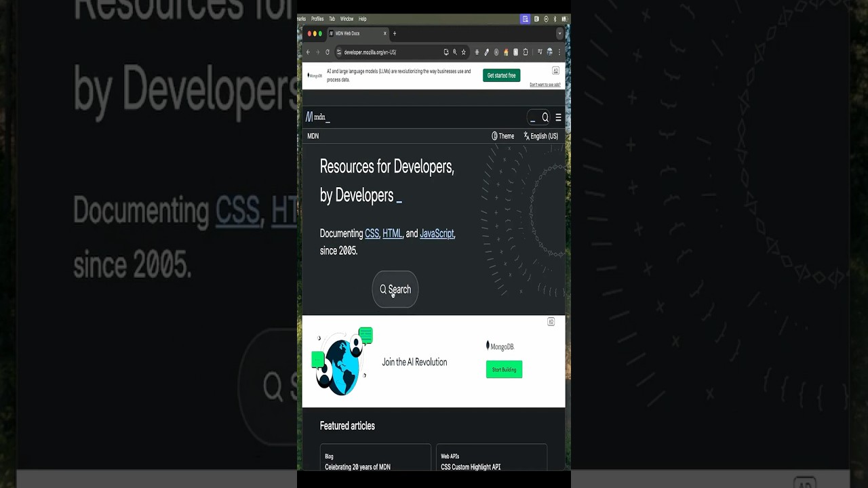
Task: Click the gray document extension icon
Action: point(515,52)
